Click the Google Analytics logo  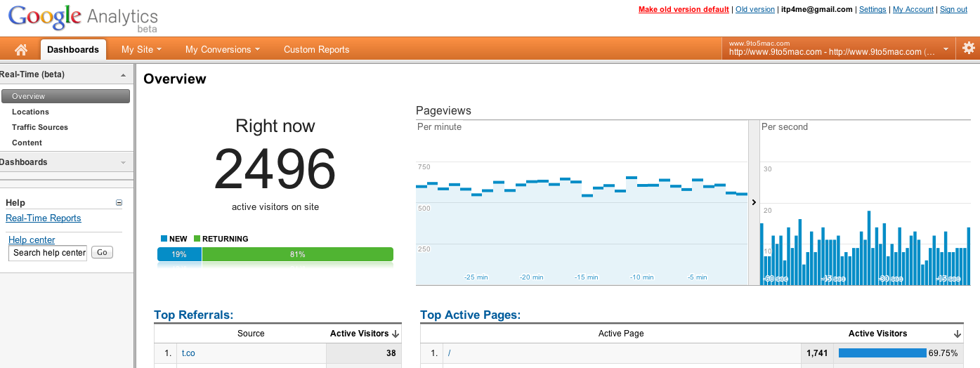click(x=83, y=18)
